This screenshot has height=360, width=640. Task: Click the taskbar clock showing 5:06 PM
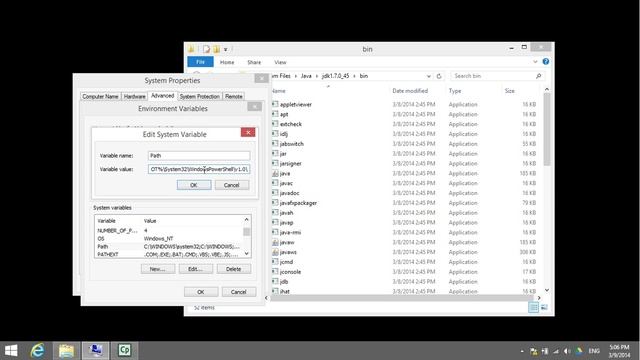pos(619,351)
